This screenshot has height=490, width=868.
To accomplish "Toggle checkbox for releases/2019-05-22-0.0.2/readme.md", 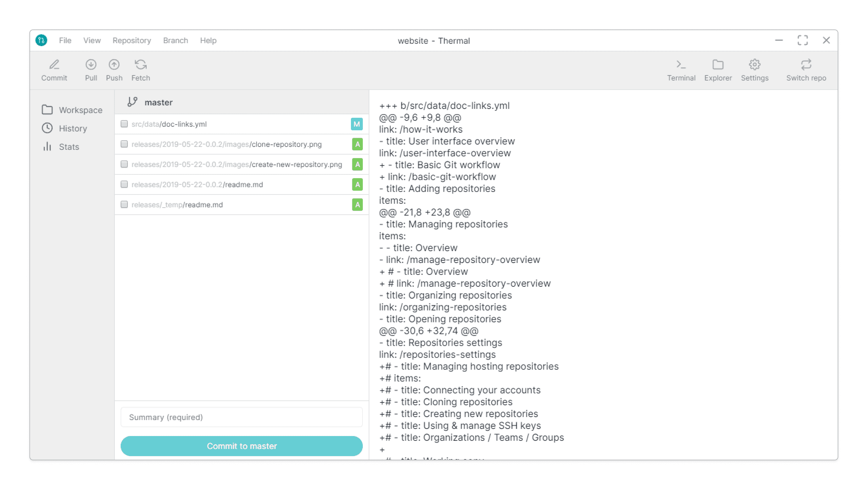I will [124, 184].
